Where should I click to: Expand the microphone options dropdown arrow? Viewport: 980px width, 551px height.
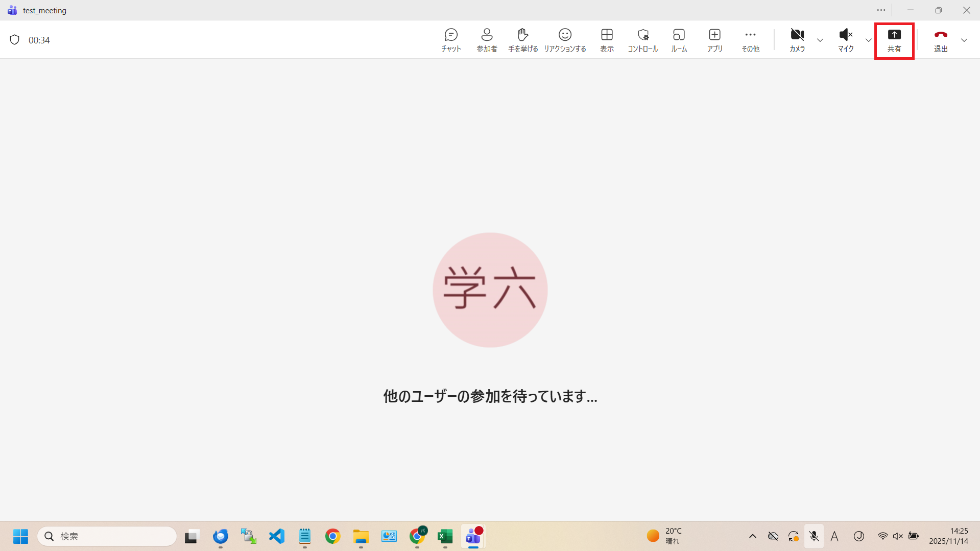[869, 40]
